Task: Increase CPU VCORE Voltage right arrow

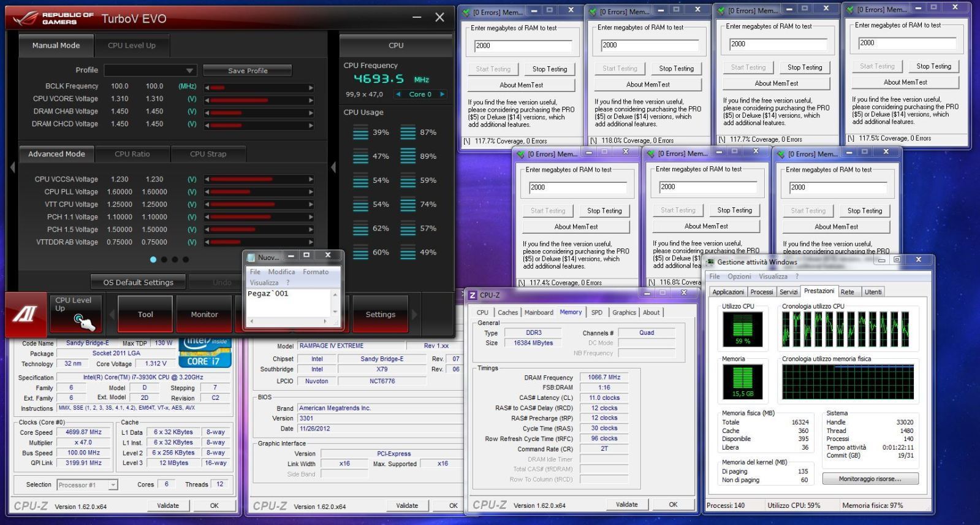Action: (311, 99)
